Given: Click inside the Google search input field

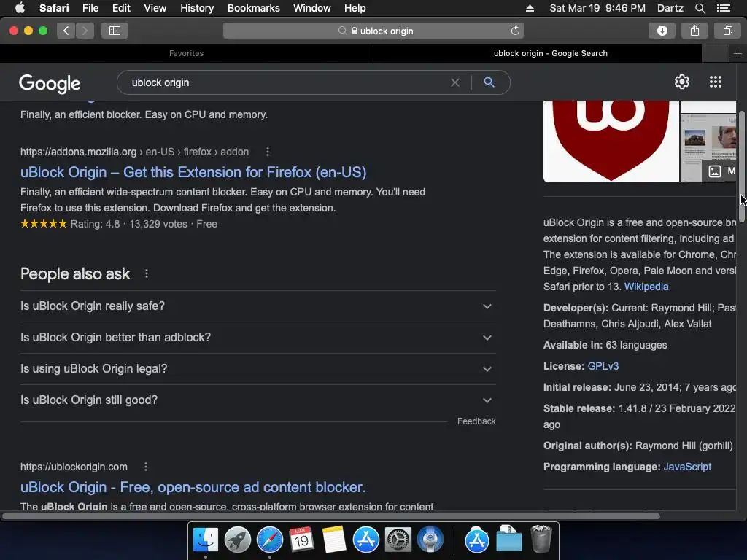Looking at the screenshot, I should click(x=286, y=83).
